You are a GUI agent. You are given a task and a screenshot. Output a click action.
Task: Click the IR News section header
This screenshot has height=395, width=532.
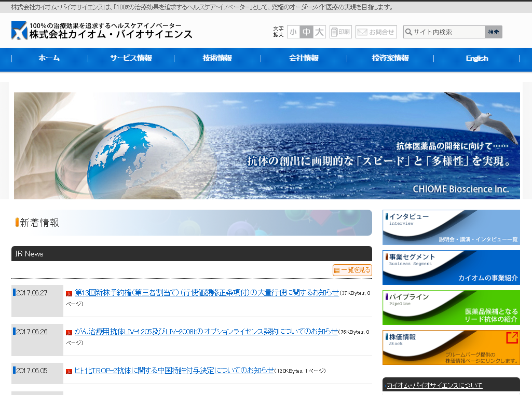coord(192,253)
